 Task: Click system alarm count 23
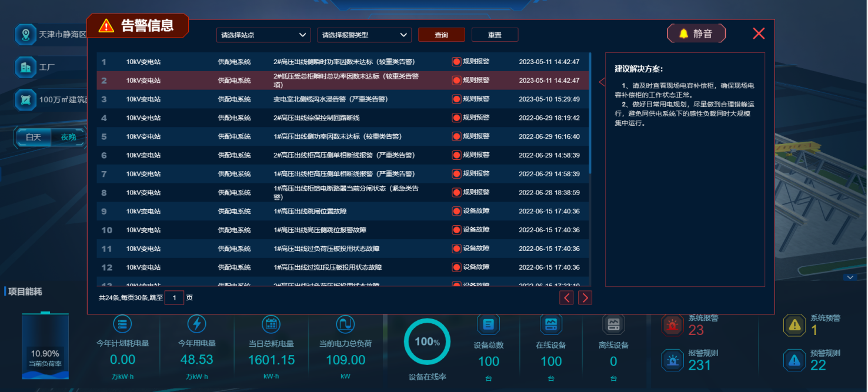[696, 330]
